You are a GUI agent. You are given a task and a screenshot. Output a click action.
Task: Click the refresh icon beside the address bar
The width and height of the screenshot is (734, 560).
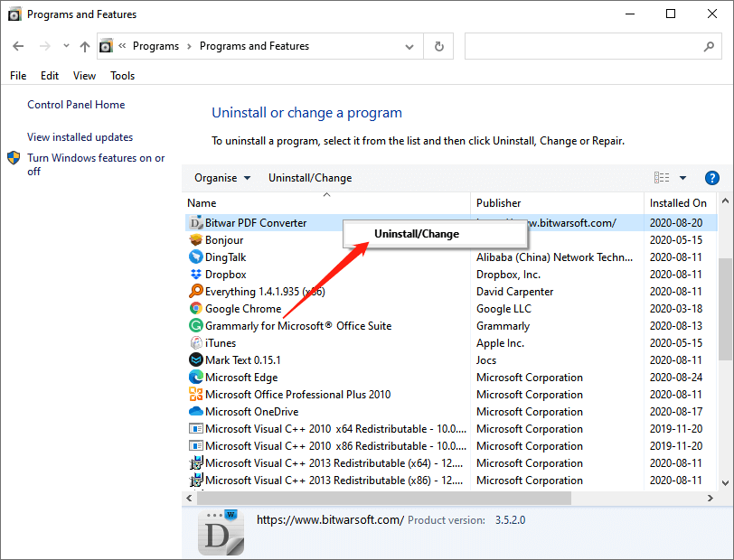(x=438, y=45)
